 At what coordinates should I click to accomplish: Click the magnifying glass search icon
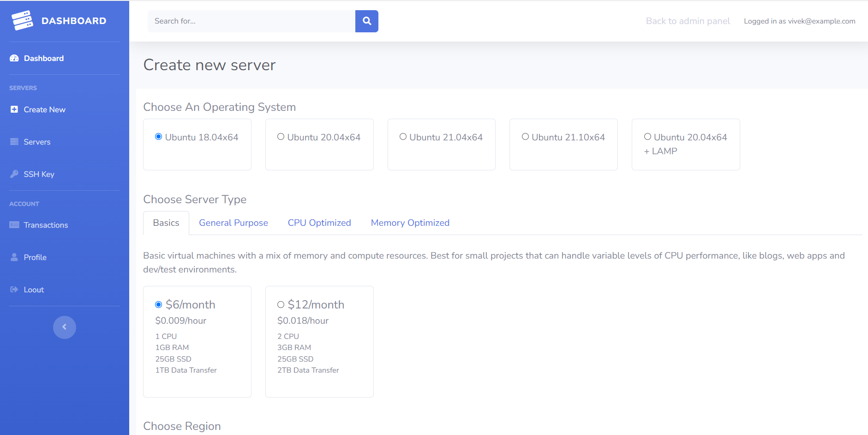pos(366,21)
